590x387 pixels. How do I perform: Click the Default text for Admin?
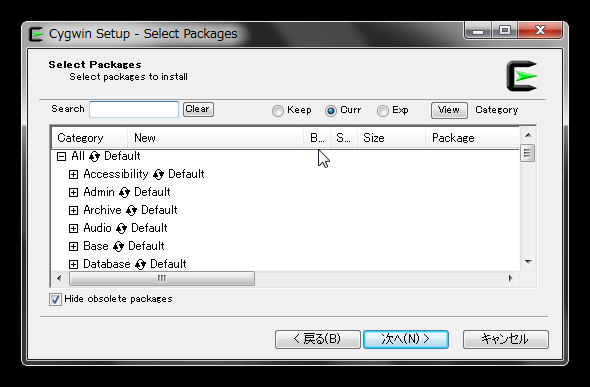click(x=152, y=192)
